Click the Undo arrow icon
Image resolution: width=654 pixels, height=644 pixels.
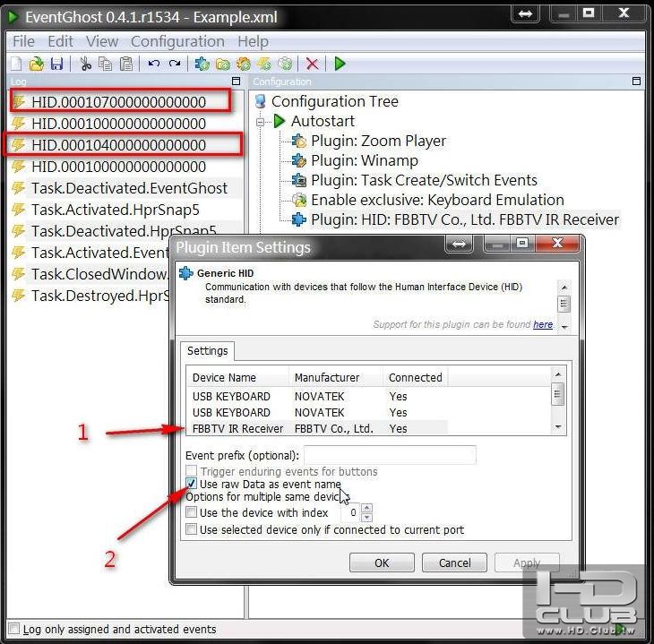click(154, 64)
